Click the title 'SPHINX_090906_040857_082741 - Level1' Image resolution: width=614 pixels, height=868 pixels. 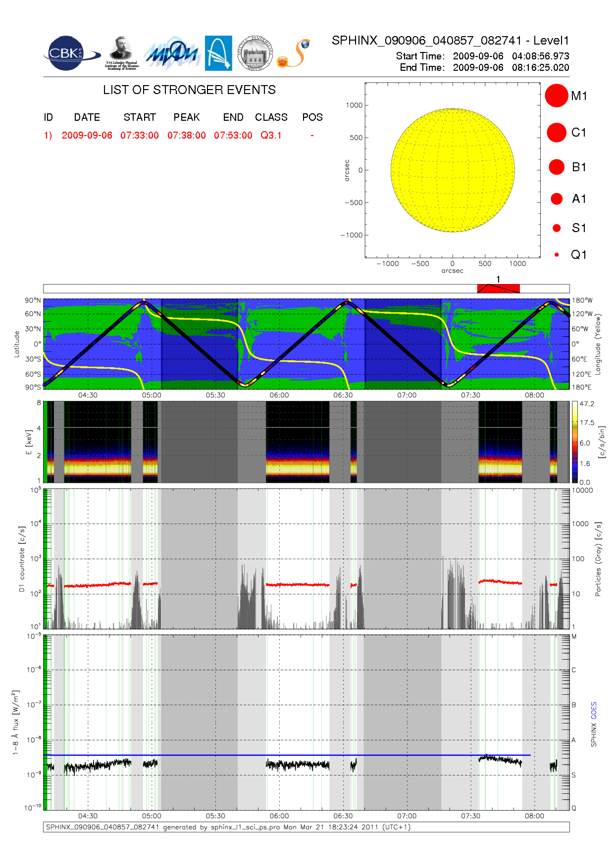coord(451,41)
